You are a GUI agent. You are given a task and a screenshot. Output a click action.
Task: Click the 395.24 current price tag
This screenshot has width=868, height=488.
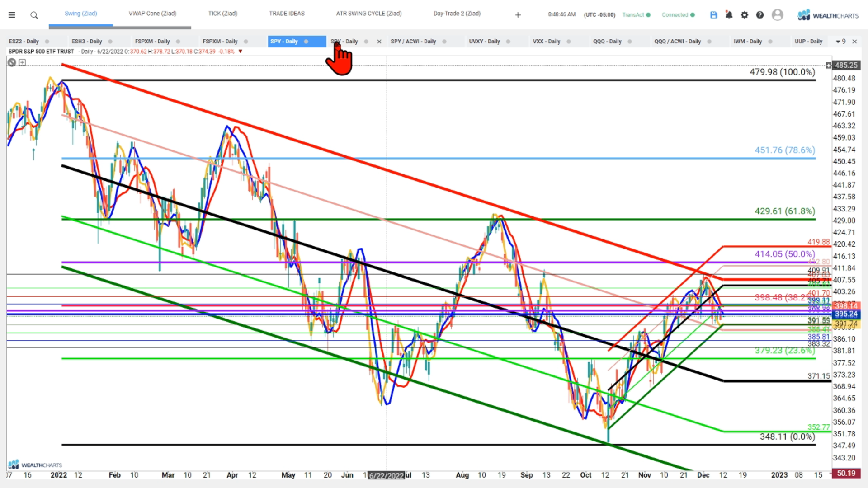coord(846,314)
